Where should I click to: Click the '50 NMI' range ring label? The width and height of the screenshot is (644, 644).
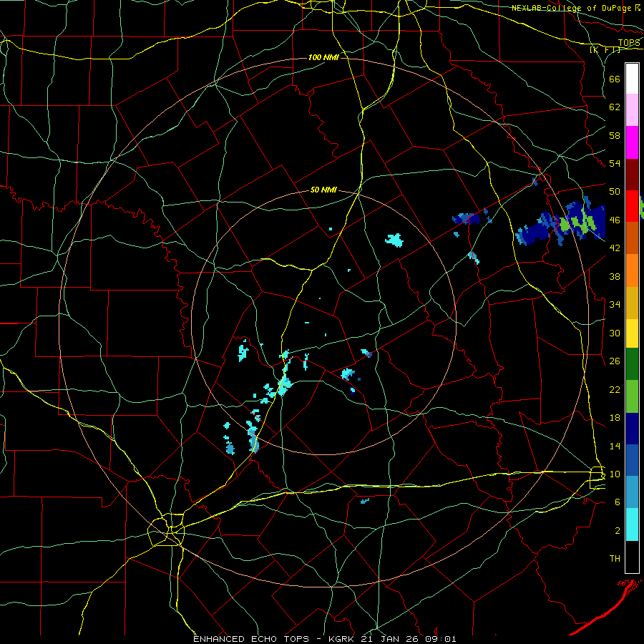[323, 190]
